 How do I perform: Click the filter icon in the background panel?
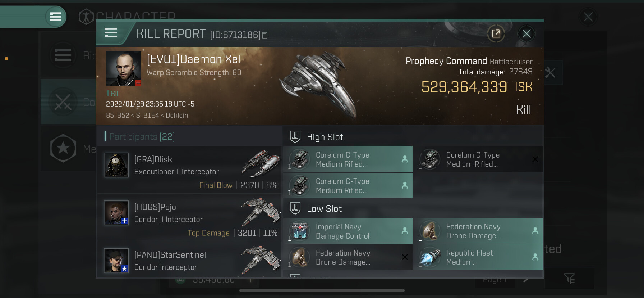point(569,278)
